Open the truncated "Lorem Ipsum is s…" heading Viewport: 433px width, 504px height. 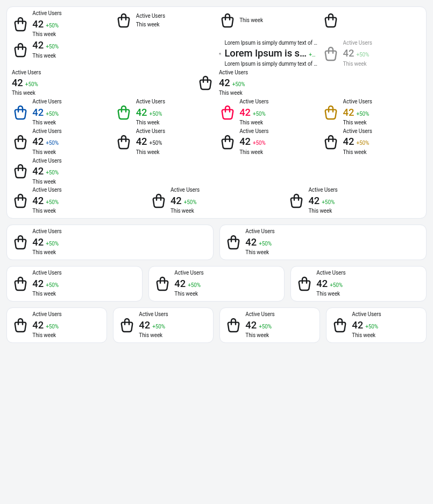point(265,54)
